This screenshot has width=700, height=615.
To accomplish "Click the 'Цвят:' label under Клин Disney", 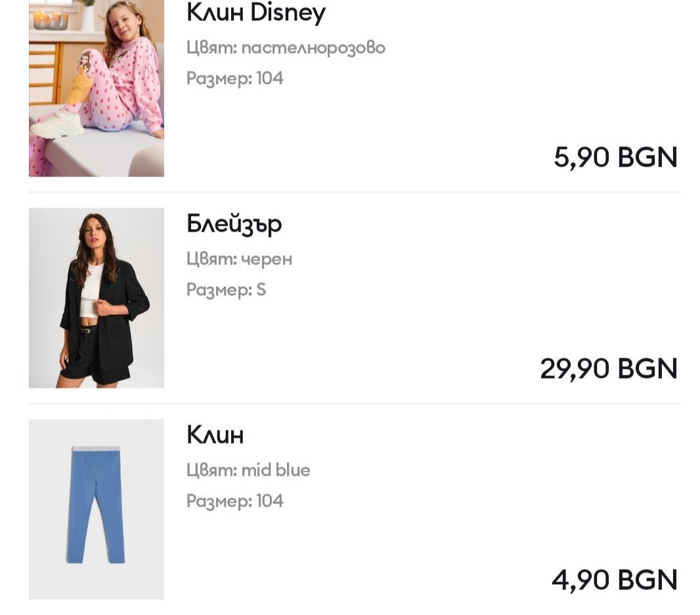I will (x=211, y=48).
